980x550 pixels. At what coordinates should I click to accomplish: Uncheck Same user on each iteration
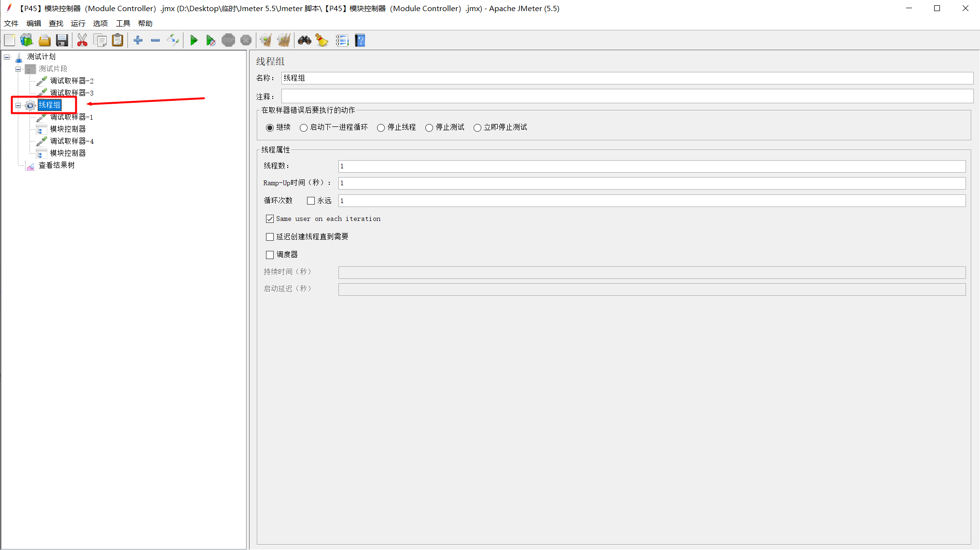[270, 219]
